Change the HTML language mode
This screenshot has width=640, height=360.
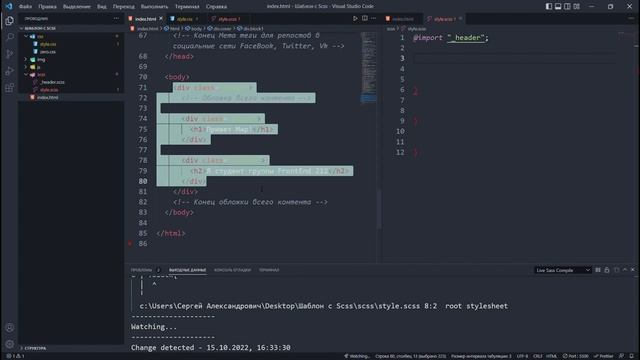tap(551, 356)
